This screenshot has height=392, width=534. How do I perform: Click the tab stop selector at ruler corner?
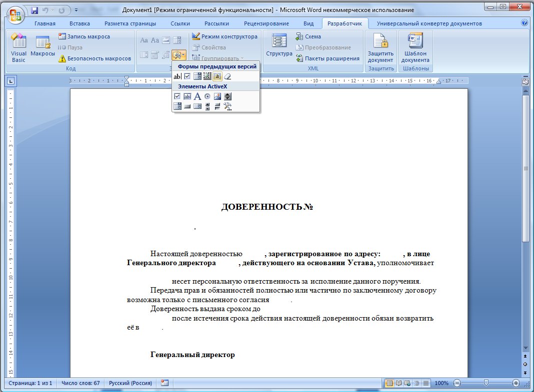(x=11, y=81)
